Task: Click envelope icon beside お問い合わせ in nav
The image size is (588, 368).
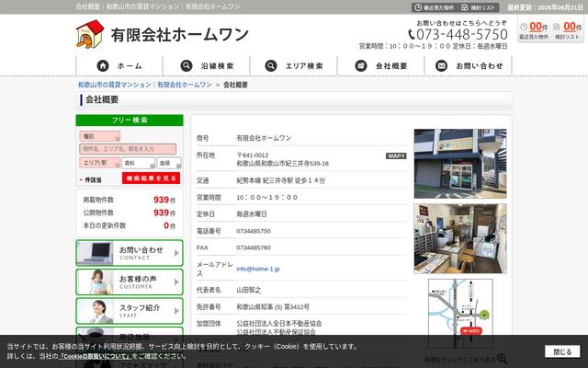Action: point(441,65)
